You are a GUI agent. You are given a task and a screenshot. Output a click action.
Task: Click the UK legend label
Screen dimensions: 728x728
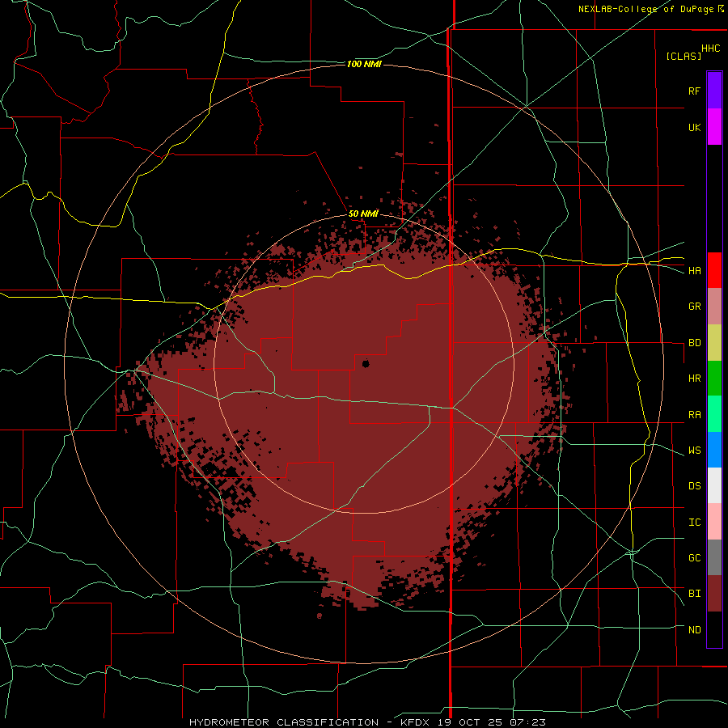tap(694, 128)
